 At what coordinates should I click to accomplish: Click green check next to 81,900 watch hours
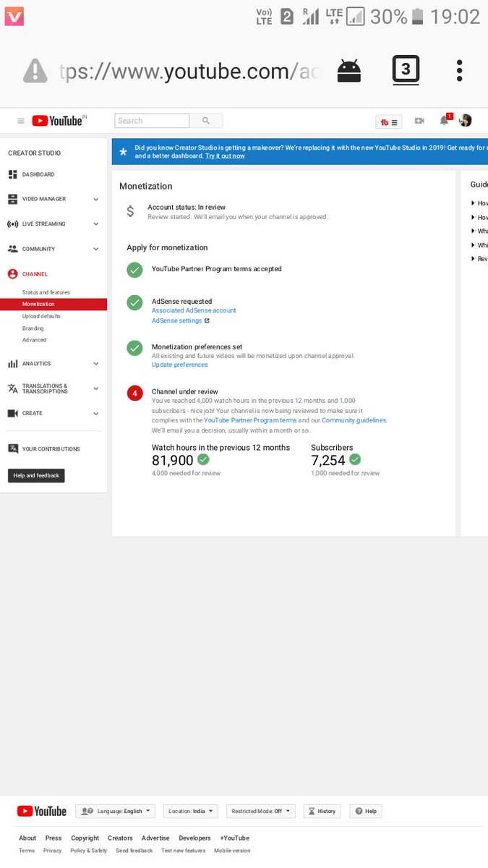tap(204, 459)
